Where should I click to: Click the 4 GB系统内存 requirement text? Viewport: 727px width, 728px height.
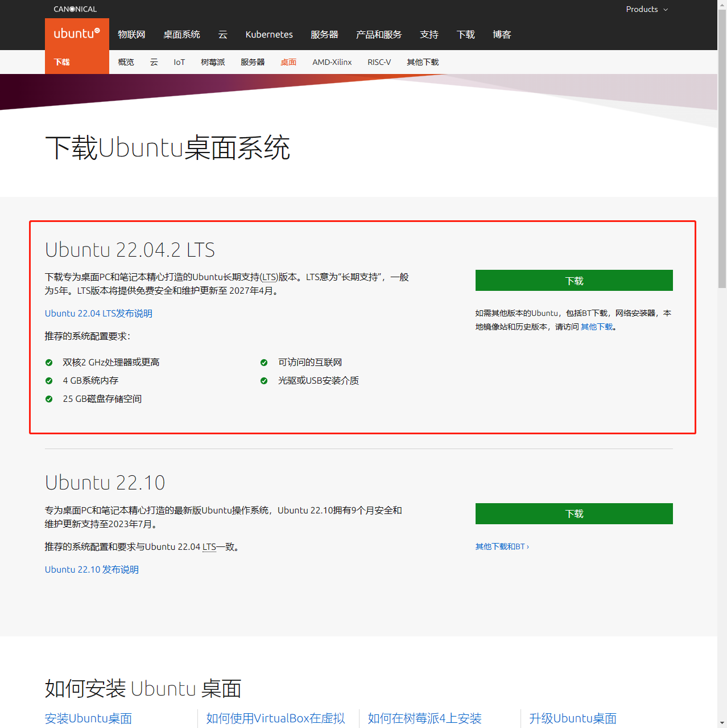point(90,381)
